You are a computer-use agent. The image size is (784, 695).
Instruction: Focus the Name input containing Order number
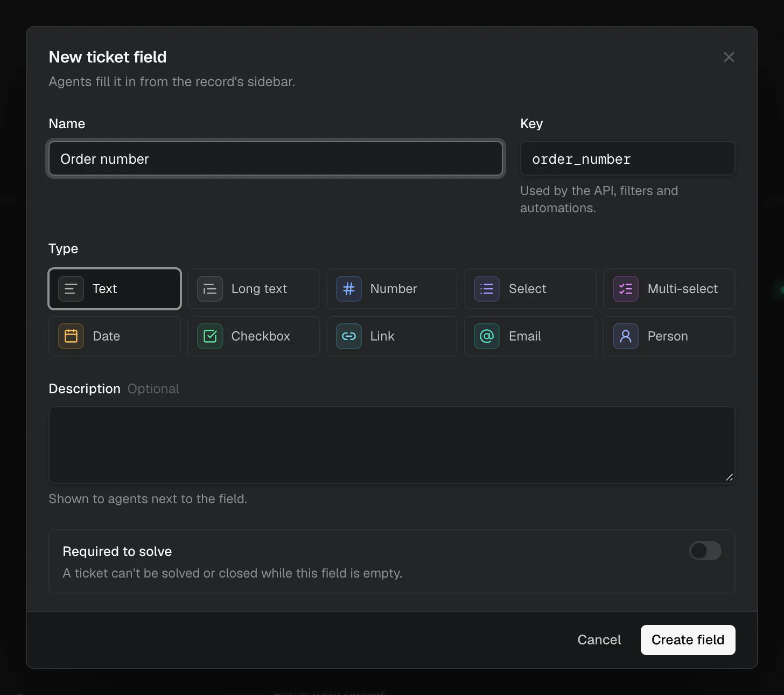click(276, 158)
